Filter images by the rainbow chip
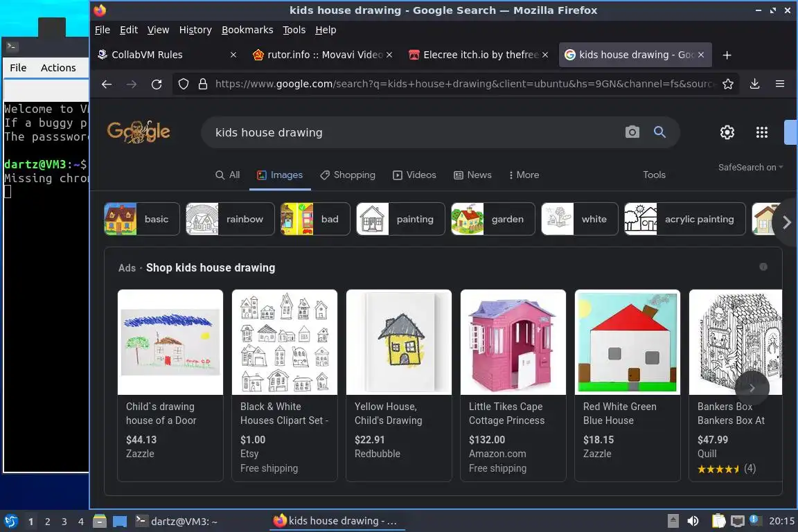 click(230, 219)
